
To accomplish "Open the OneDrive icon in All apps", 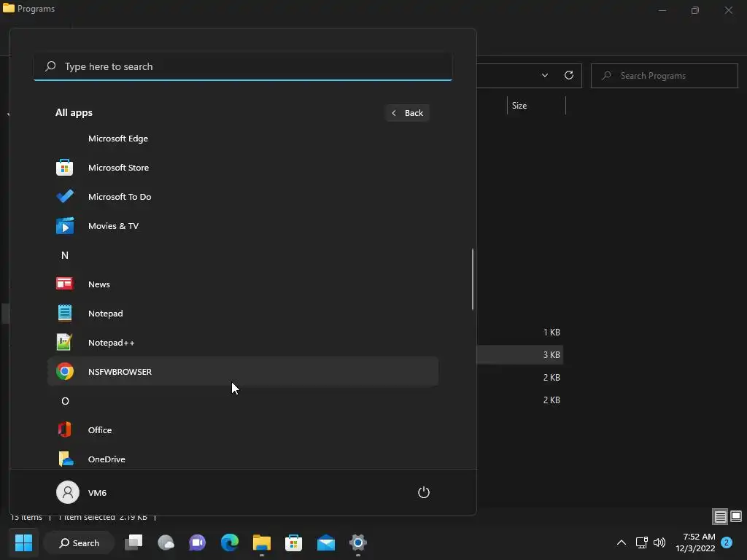I will pyautogui.click(x=65, y=459).
